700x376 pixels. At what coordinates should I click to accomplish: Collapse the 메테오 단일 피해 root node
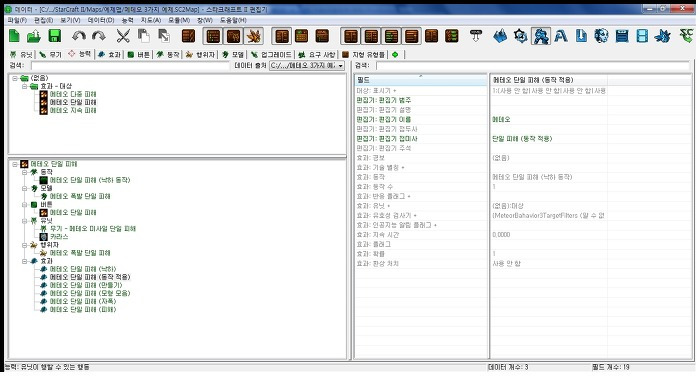15,164
